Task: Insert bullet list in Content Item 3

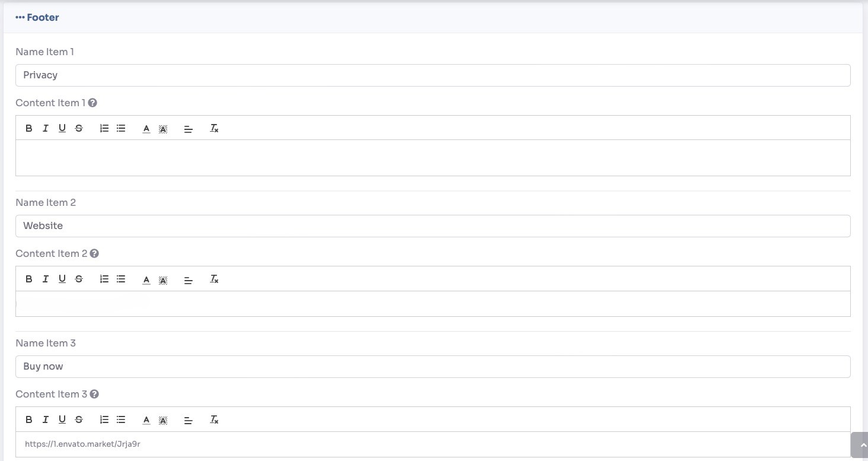Action: click(121, 419)
